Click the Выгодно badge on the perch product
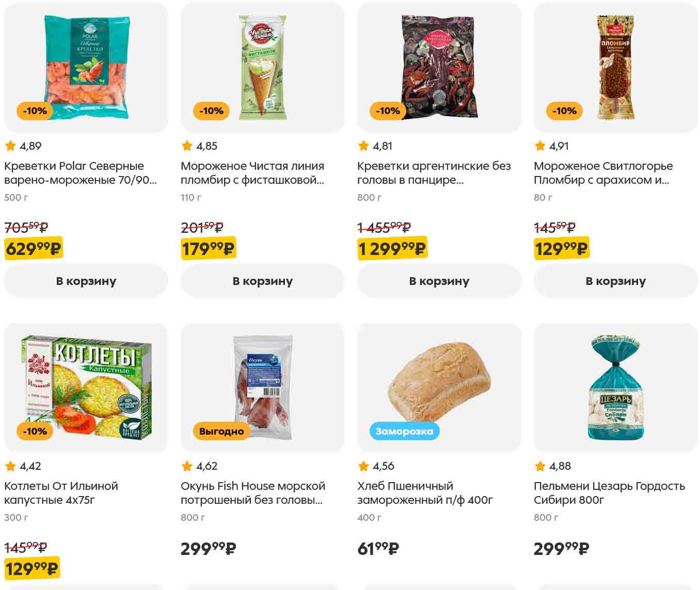The height and width of the screenshot is (590, 700). tap(221, 431)
